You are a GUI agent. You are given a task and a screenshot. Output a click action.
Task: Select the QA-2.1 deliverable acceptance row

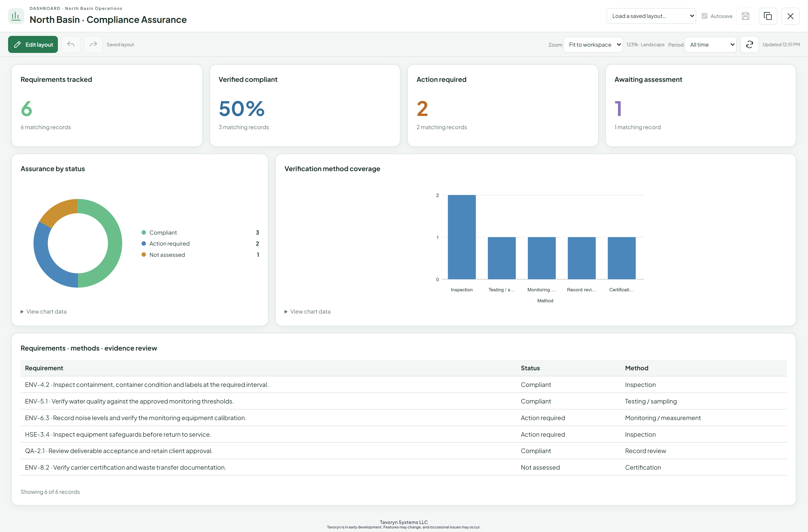point(404,451)
